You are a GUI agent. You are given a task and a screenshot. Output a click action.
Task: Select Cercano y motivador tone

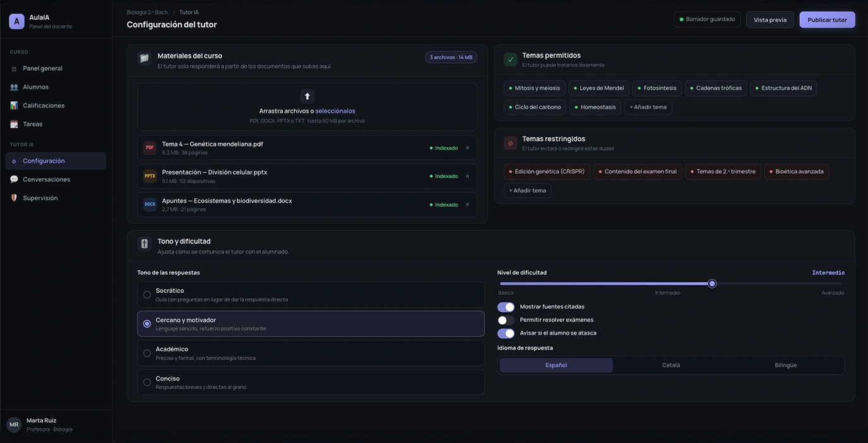click(311, 324)
